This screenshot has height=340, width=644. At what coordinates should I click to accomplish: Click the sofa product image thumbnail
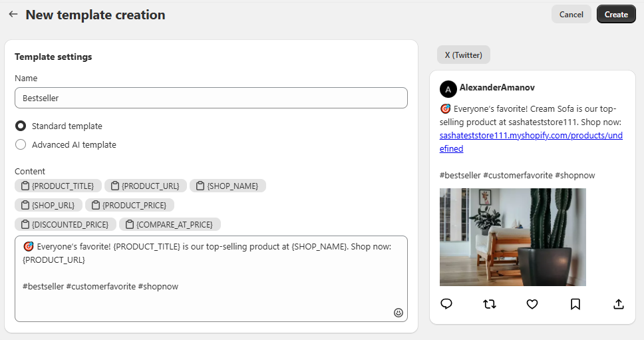click(512, 237)
